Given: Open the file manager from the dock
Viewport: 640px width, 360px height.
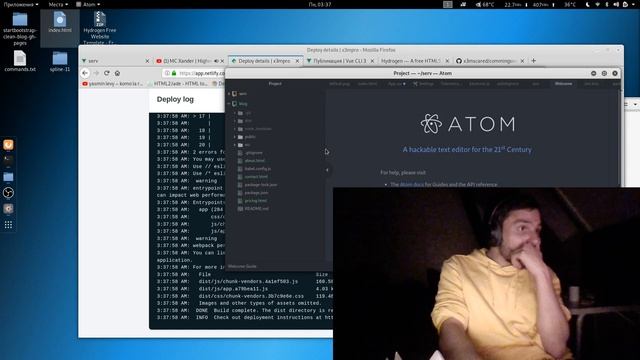Looking at the screenshot, I should [8, 177].
